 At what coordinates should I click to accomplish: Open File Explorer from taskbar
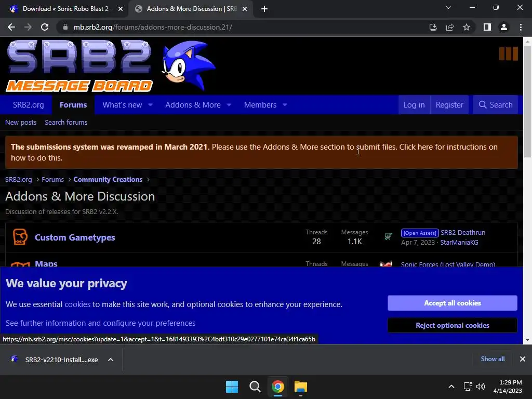301,387
